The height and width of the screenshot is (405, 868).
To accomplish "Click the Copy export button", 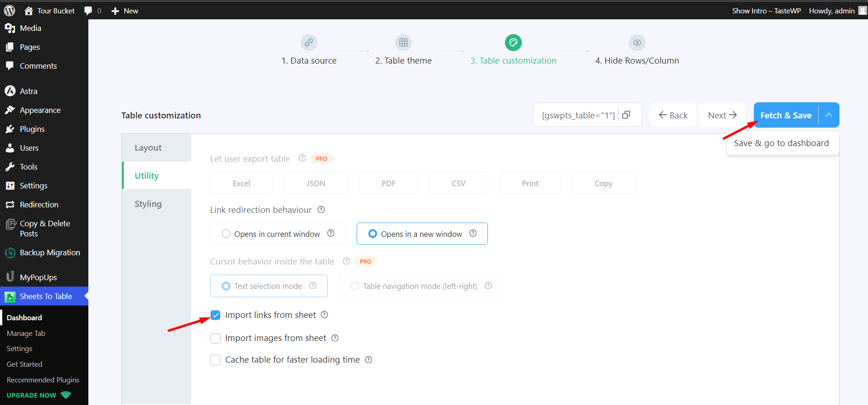I will click(x=603, y=183).
